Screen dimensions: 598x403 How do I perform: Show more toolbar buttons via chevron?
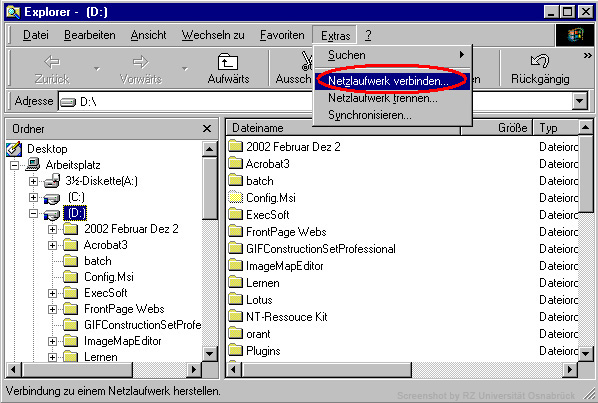tap(587, 56)
